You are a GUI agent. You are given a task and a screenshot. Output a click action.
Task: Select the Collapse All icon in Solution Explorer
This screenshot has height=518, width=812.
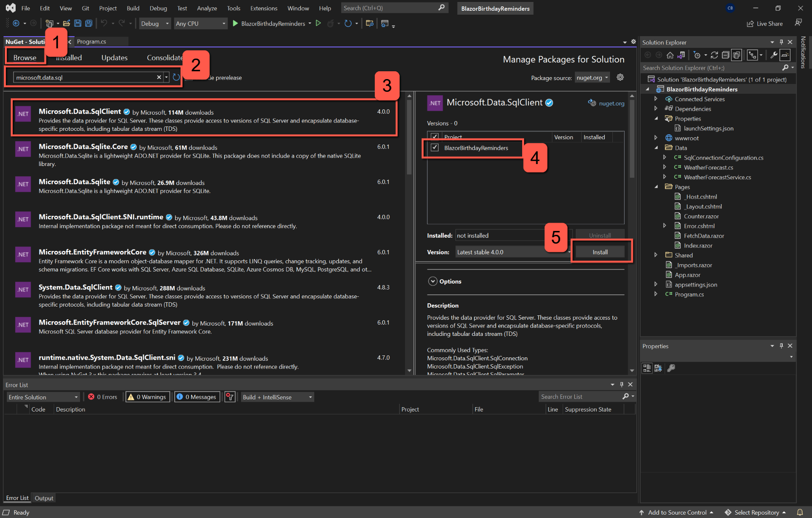725,55
